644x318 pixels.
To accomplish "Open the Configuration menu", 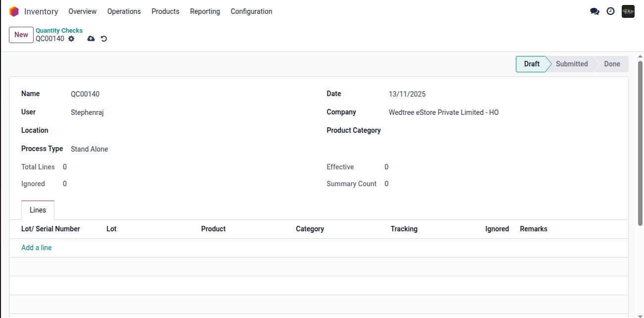I will point(251,11).
